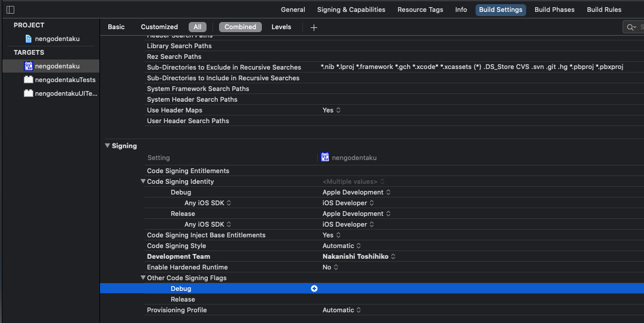
Task: Open Enable Hardened Runtime No dropdown
Action: [330, 266]
